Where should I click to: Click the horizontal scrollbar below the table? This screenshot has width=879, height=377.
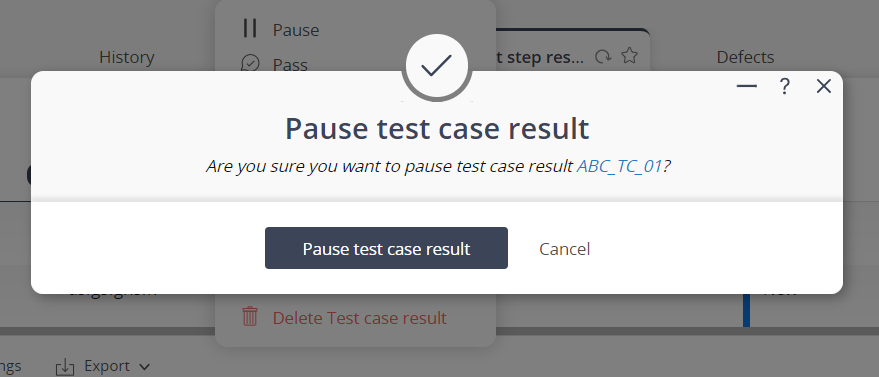(x=440, y=331)
